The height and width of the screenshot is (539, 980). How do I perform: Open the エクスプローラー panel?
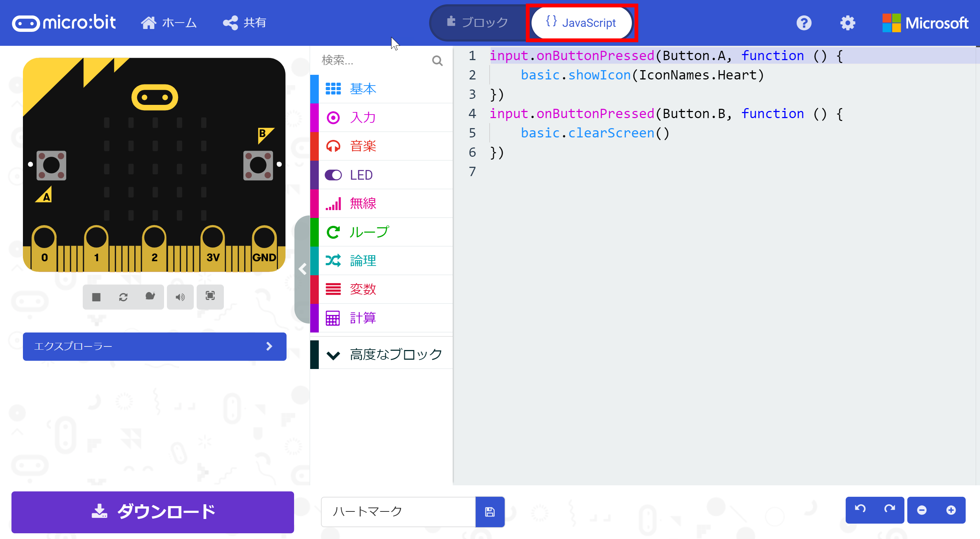point(154,346)
